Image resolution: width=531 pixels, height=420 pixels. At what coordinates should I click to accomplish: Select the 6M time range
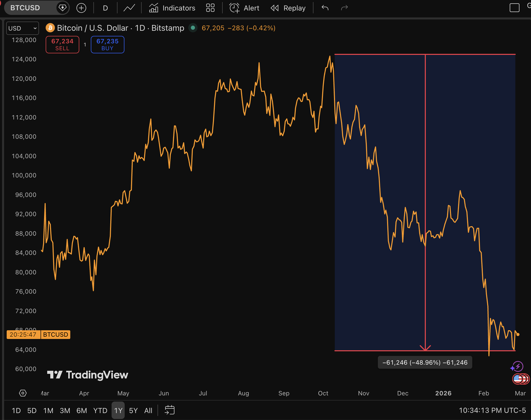pos(82,411)
